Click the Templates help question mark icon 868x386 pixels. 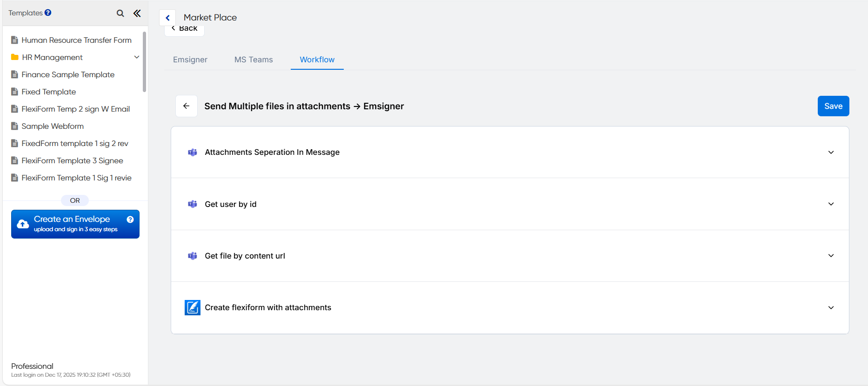pos(48,13)
